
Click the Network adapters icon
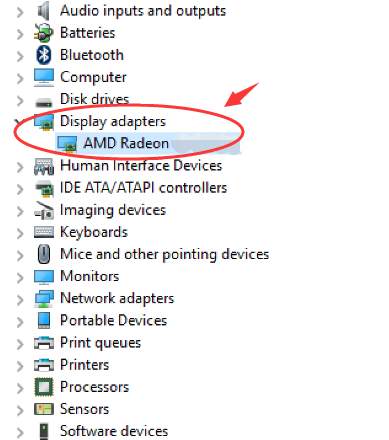[44, 299]
